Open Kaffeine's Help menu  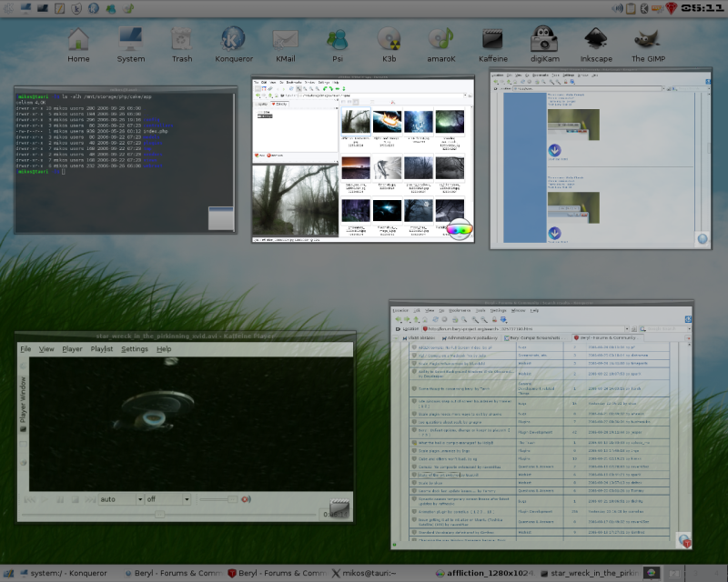(x=164, y=349)
